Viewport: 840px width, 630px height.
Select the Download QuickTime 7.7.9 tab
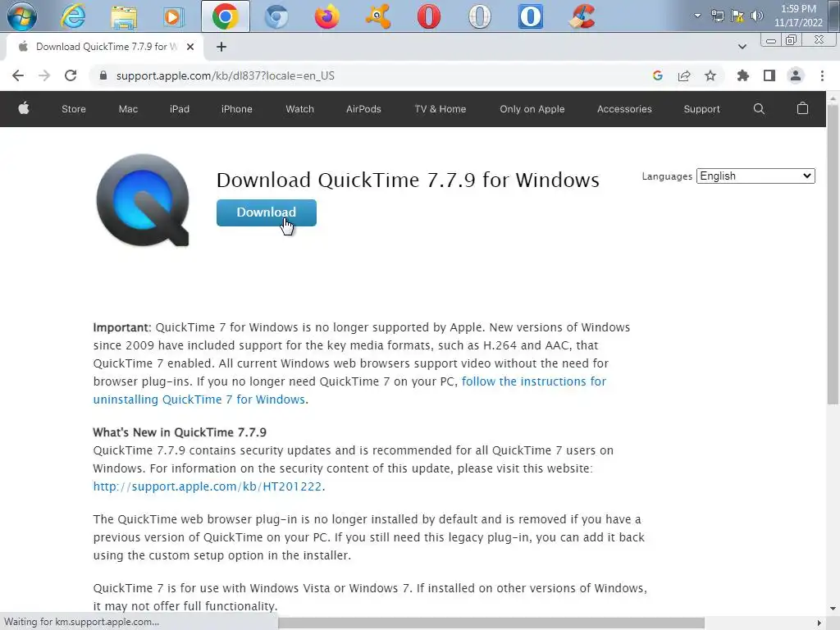[x=104, y=47]
